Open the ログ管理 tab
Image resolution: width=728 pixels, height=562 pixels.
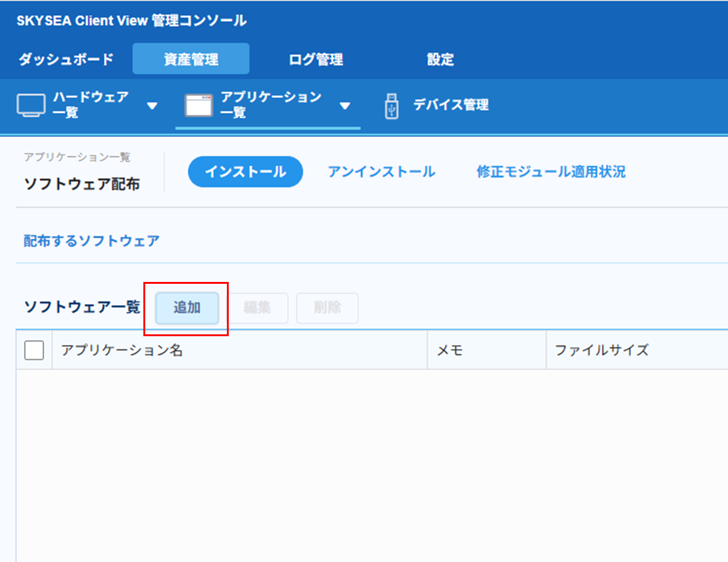pos(316,60)
